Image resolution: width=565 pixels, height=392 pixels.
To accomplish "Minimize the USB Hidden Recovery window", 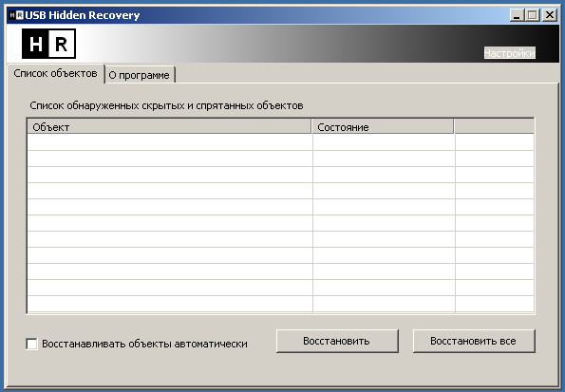I will tap(517, 15).
